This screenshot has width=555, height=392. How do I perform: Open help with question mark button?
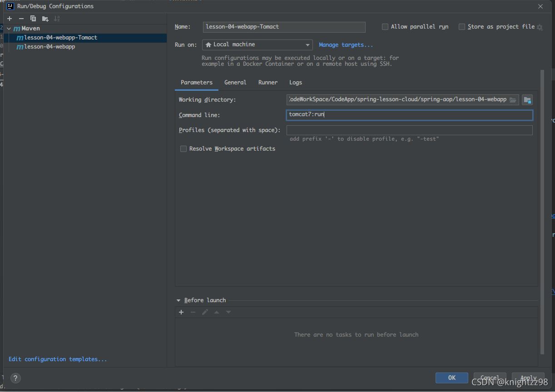(15, 378)
